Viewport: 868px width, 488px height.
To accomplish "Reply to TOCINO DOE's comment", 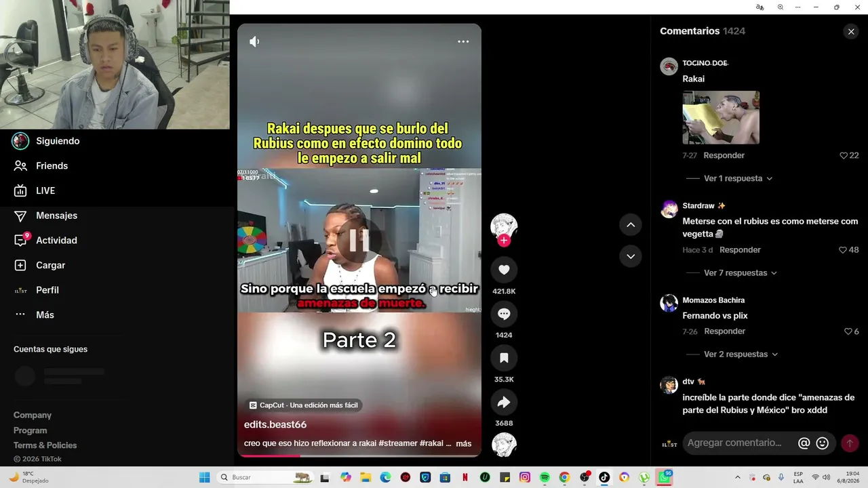I will (724, 155).
